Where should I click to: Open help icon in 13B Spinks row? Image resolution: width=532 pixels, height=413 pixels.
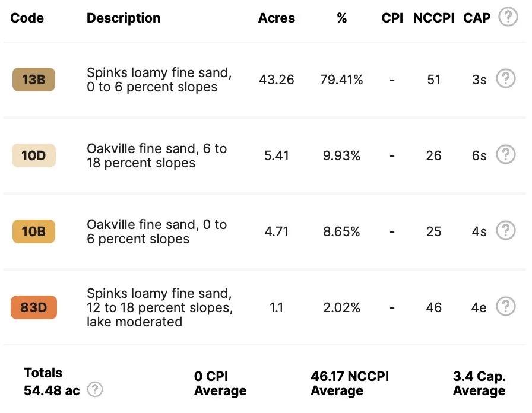505,79
